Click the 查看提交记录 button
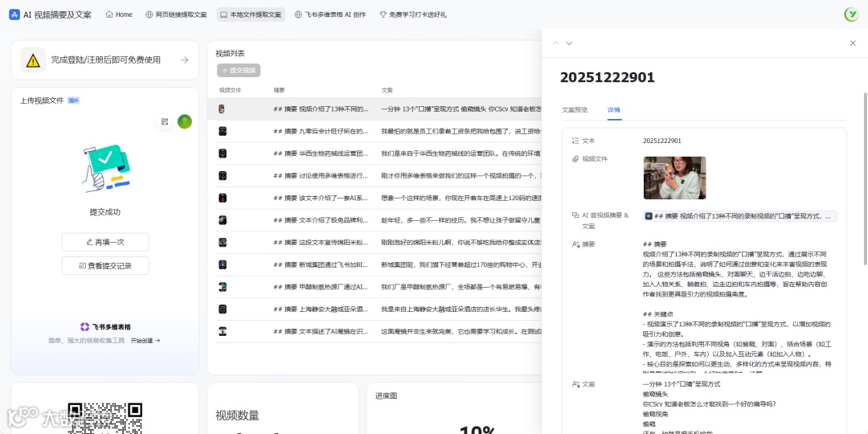 (105, 266)
